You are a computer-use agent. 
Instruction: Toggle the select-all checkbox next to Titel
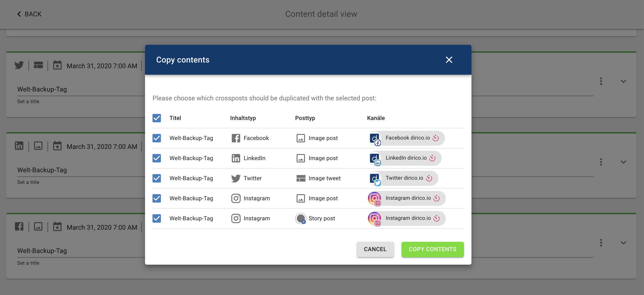tap(157, 118)
